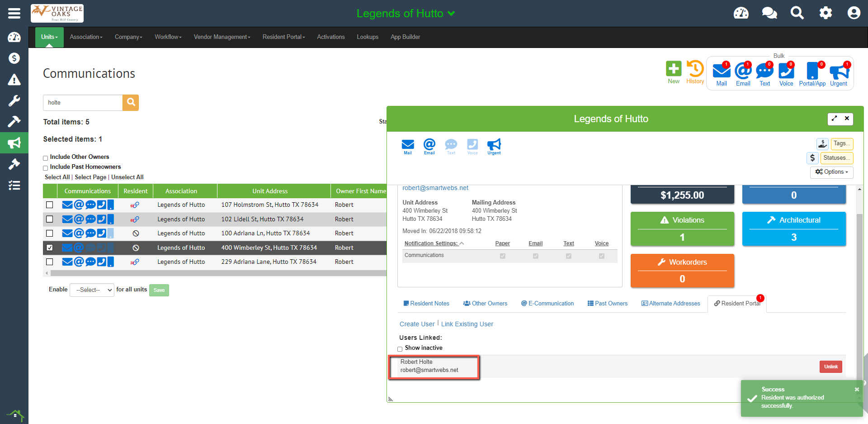Open the Lookups menu item
This screenshot has height=424, width=868.
368,37
